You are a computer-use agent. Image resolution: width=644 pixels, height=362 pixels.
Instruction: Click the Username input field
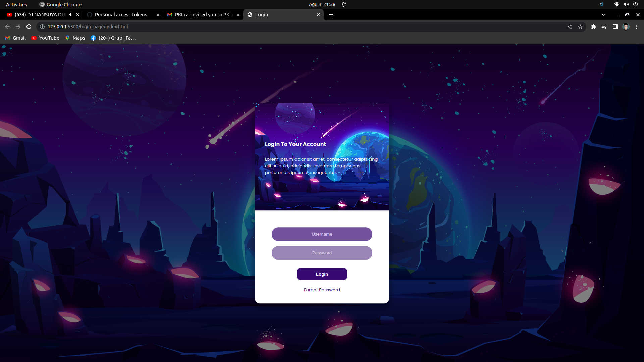coord(322,234)
